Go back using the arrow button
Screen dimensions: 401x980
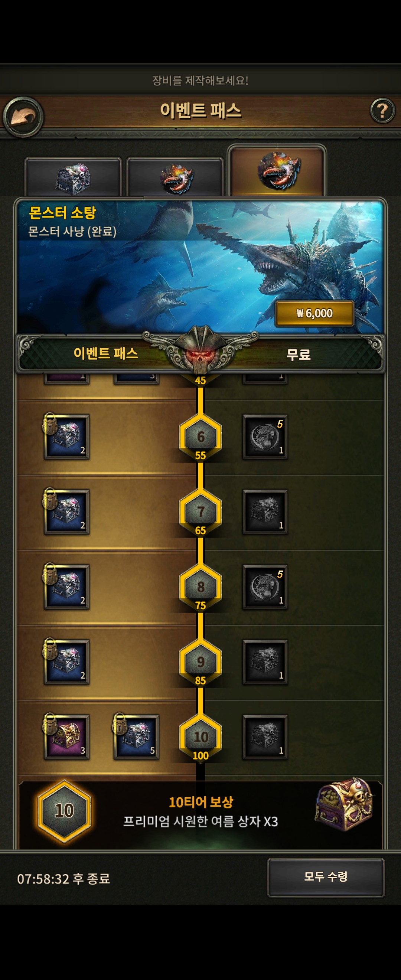(x=23, y=117)
